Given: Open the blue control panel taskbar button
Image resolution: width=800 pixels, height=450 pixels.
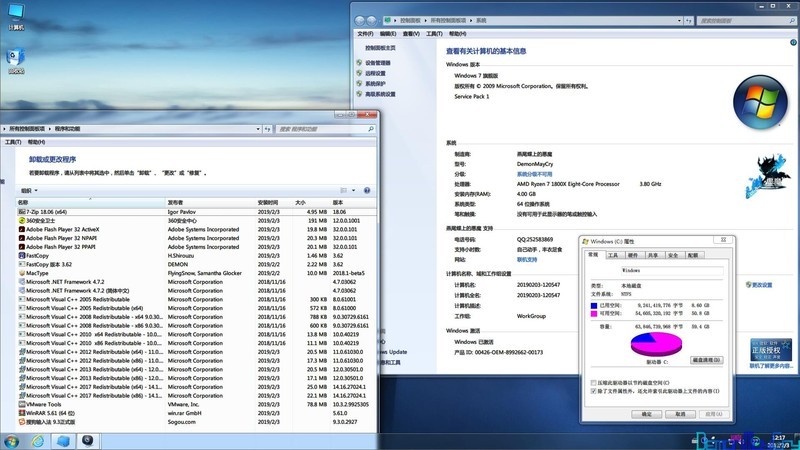Looking at the screenshot, I should pos(63,441).
